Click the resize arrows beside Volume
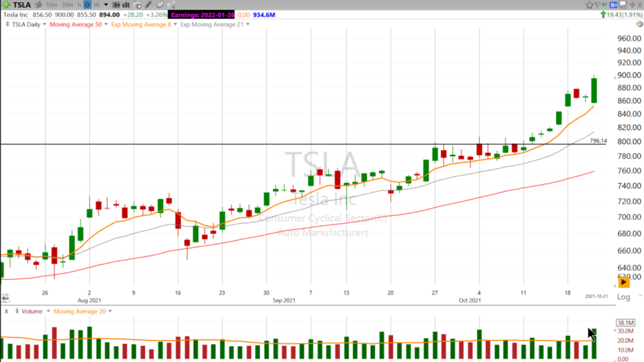The height and width of the screenshot is (362, 644). pyautogui.click(x=17, y=312)
